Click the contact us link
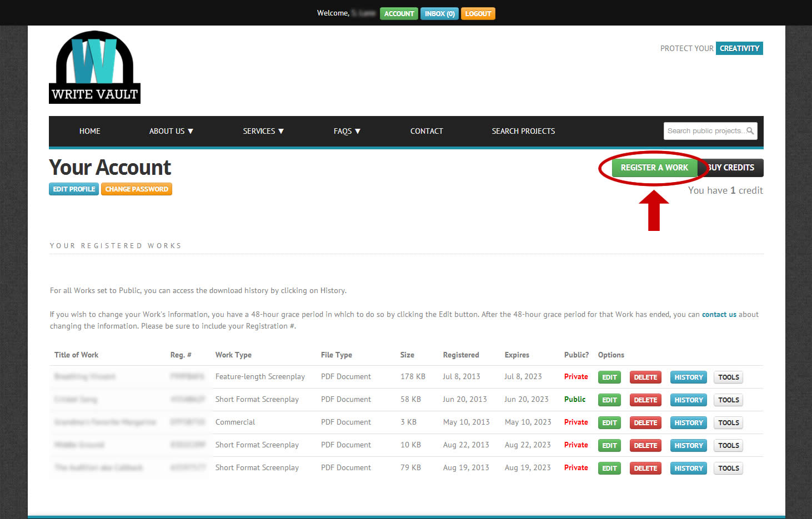812x519 pixels. (x=719, y=314)
